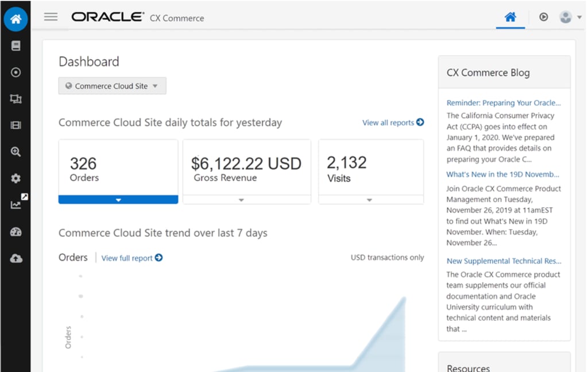Open the Catalog book icon in sidebar
This screenshot has height=372, width=588.
pyautogui.click(x=16, y=46)
